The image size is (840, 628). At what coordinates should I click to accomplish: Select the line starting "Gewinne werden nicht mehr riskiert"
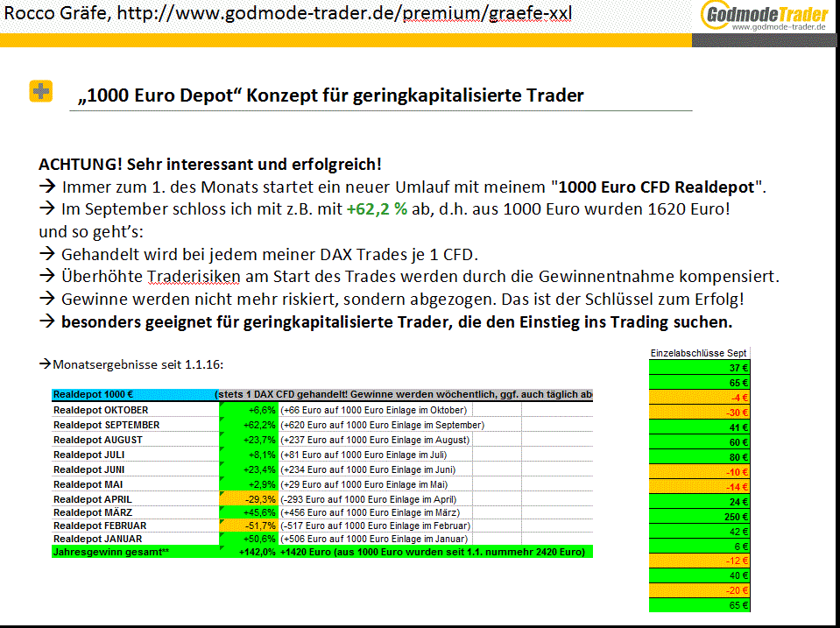(x=392, y=299)
